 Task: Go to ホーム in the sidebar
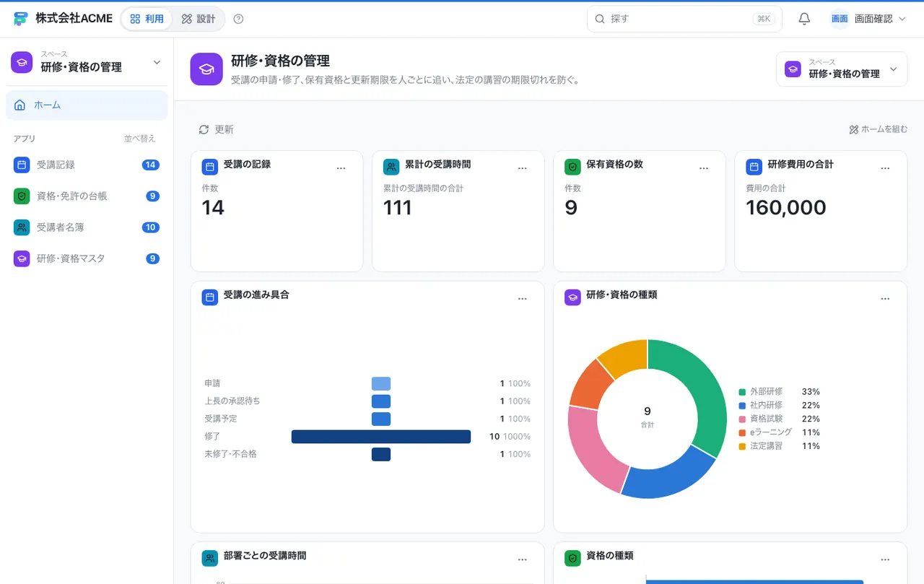click(x=87, y=105)
